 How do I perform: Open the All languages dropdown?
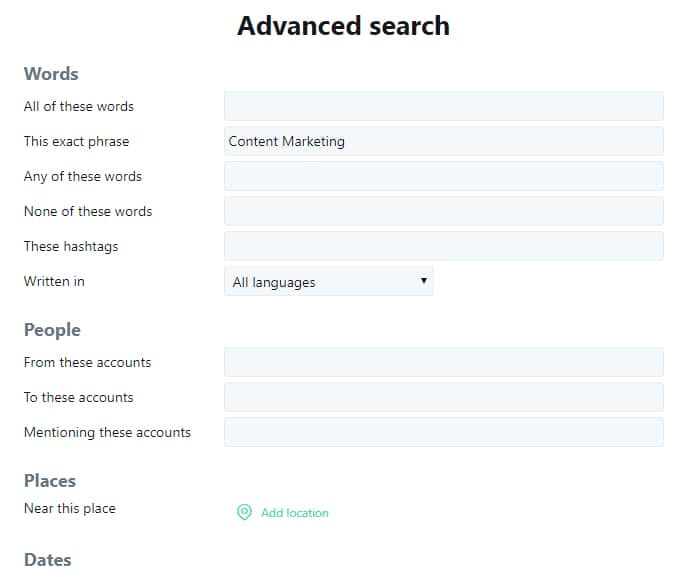point(328,281)
